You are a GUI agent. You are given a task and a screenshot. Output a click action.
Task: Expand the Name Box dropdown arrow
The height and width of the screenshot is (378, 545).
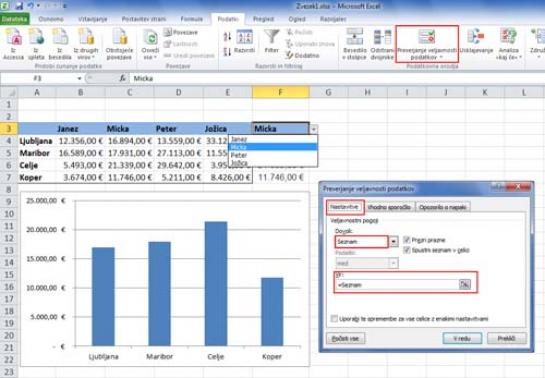coord(79,79)
